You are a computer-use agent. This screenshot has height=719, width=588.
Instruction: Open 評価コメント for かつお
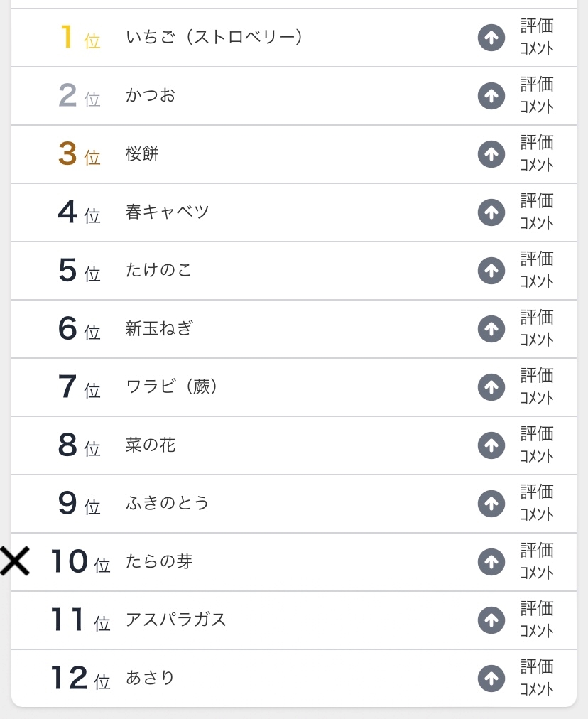tap(536, 96)
